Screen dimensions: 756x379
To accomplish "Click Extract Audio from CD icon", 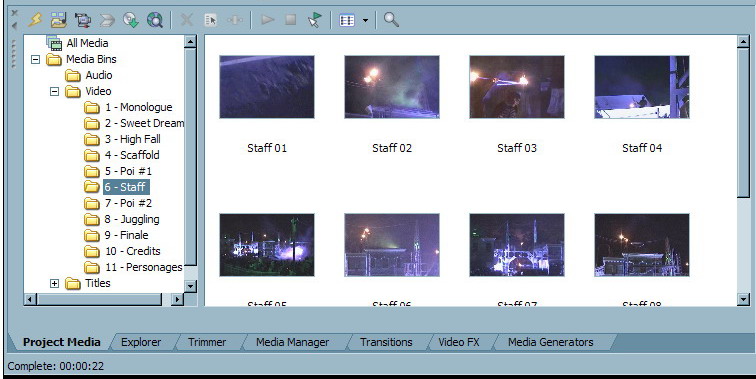I will pos(131,20).
